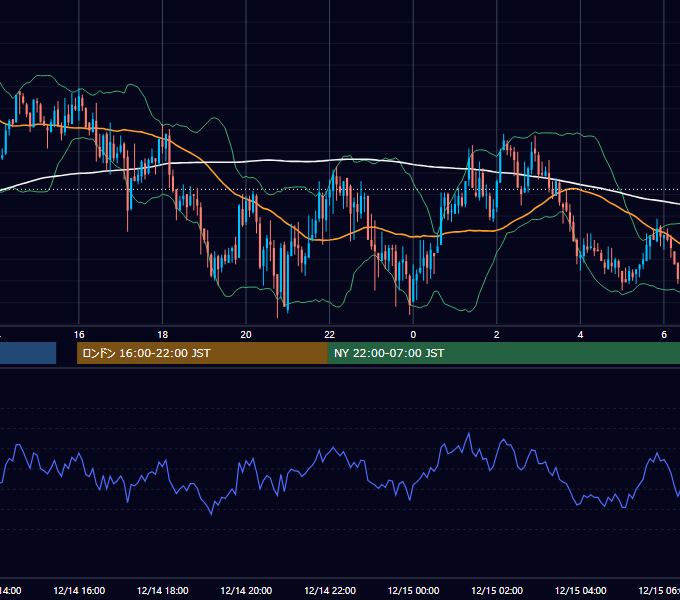This screenshot has height=600, width=680.
Task: Click the 12/15 02:00 date label
Action: click(497, 591)
